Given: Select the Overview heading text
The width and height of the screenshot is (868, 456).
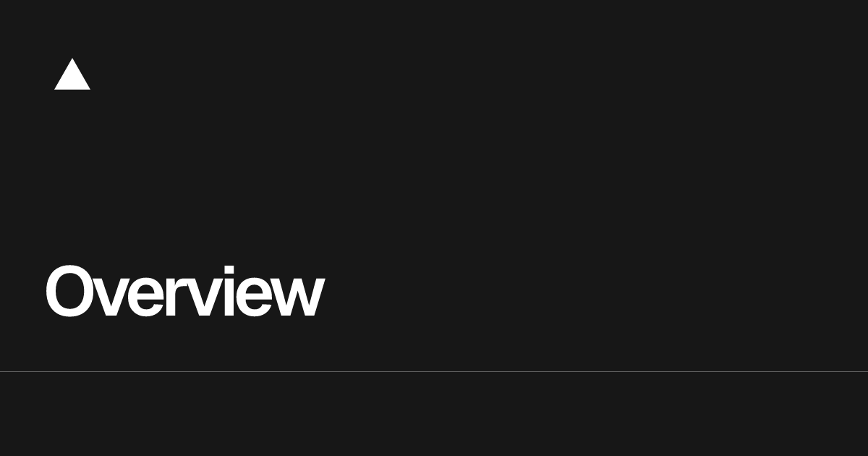Looking at the screenshot, I should 184,291.
